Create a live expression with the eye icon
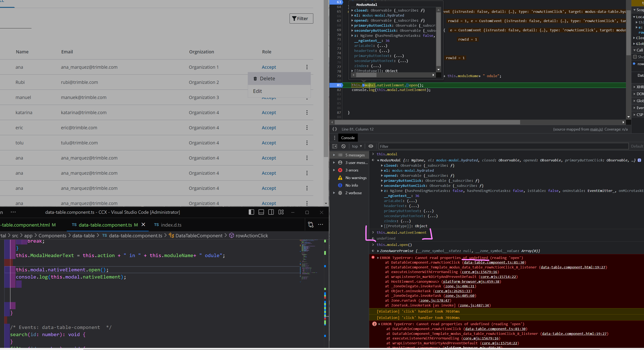This screenshot has width=644, height=350. pos(371,146)
